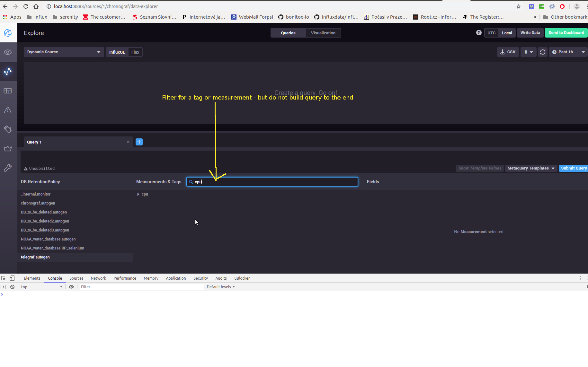Open the Dynamic Source dropdown
Viewport: 588px width, 367px height.
click(x=63, y=52)
